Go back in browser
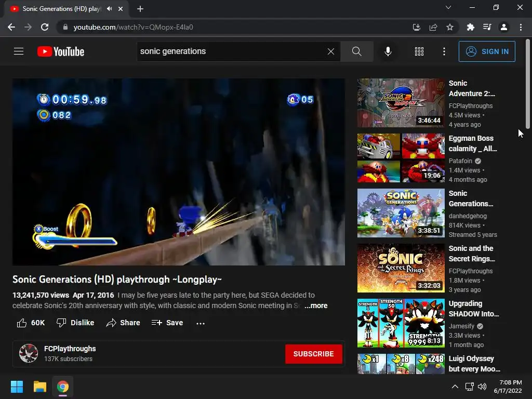 [11, 27]
